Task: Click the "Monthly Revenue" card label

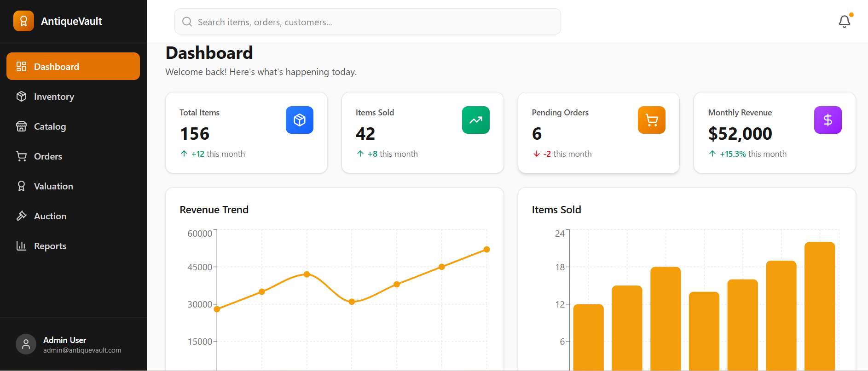Action: click(x=740, y=113)
